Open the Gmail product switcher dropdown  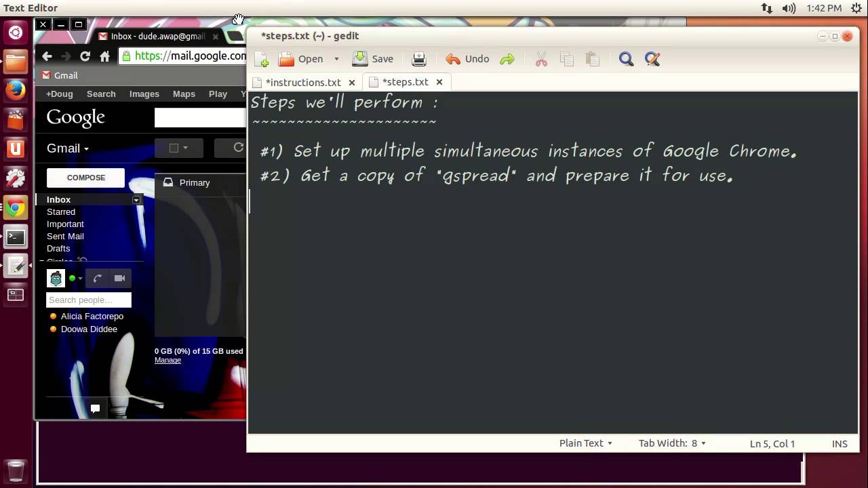pos(68,148)
